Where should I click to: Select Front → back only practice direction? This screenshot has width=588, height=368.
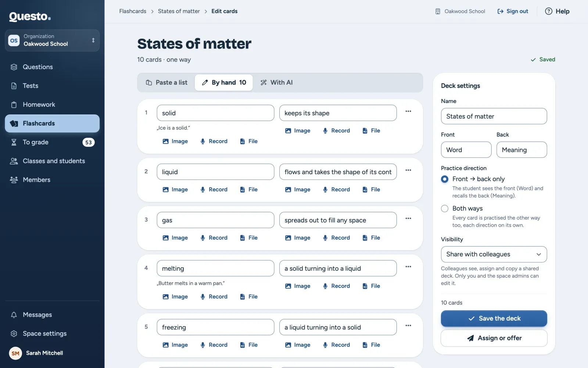445,179
